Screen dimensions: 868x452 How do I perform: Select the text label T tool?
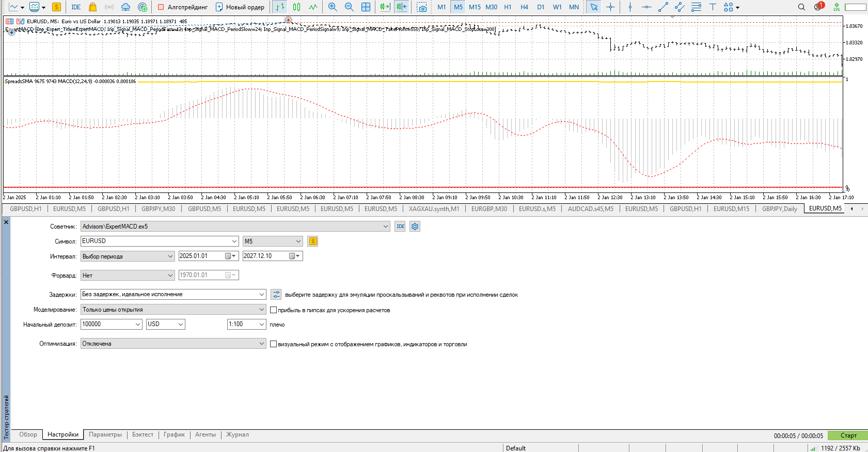click(x=713, y=7)
